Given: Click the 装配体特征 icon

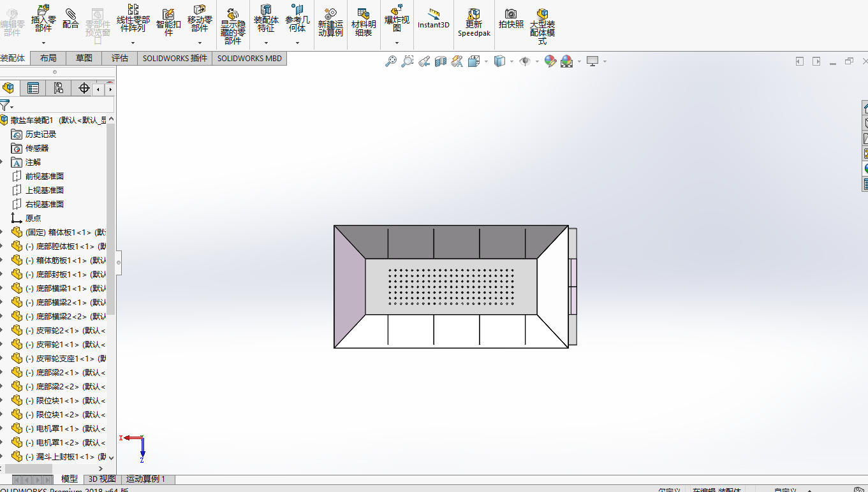Looking at the screenshot, I should click(266, 18).
